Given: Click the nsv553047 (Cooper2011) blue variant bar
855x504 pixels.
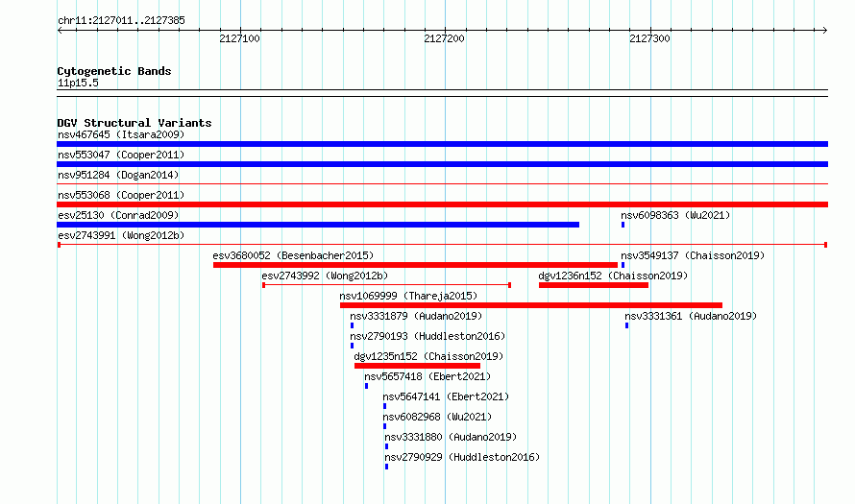Looking at the screenshot, I should pos(442,164).
